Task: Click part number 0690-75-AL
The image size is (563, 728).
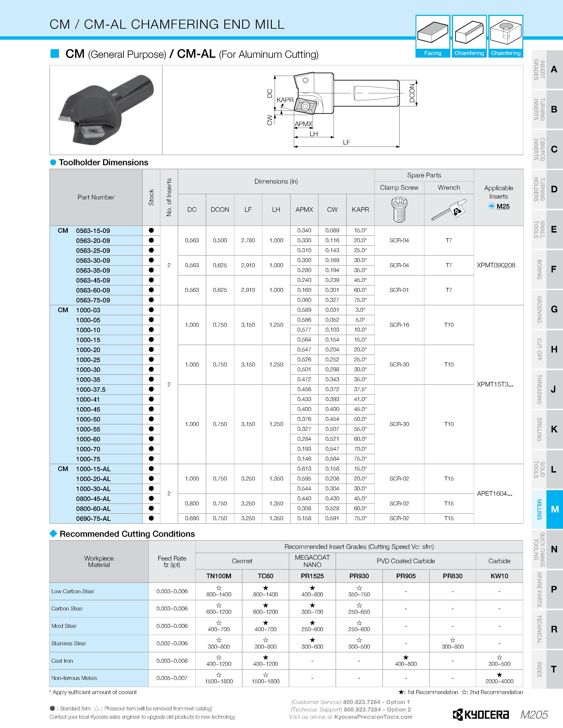Action: click(93, 519)
